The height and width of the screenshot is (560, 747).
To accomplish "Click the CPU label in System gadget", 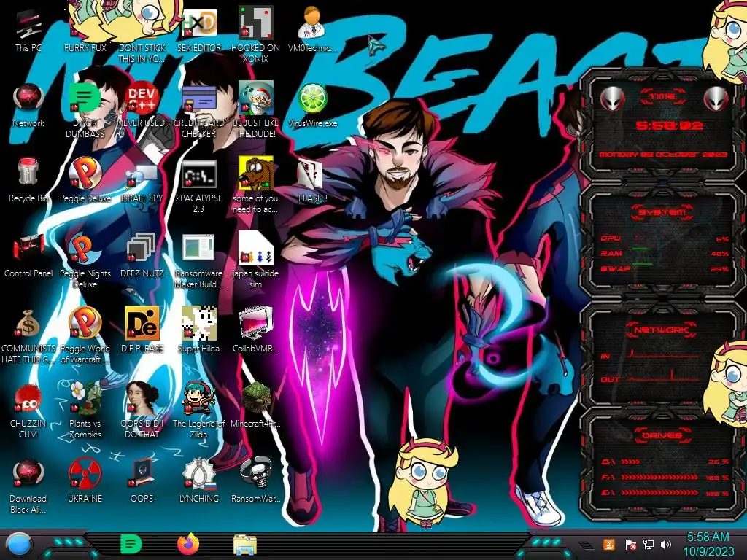I will click(x=611, y=238).
